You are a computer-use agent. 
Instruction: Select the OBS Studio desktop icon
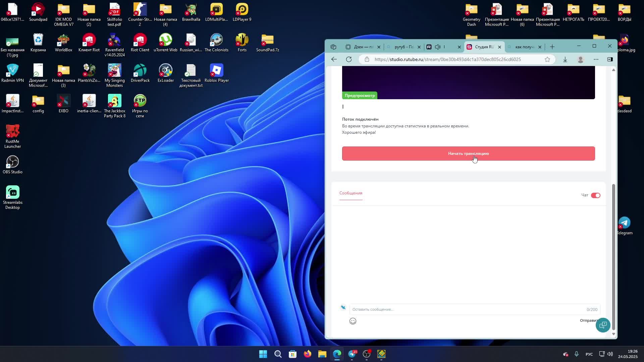pos(13,165)
